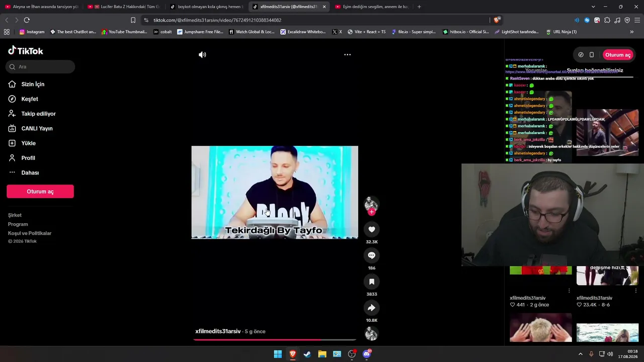This screenshot has width=644, height=362.
Task: Seek on the video progress bar
Action: (275, 340)
